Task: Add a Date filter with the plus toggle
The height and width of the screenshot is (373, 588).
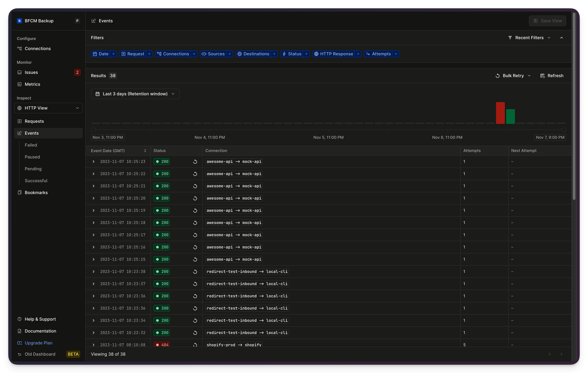Action: pyautogui.click(x=113, y=54)
